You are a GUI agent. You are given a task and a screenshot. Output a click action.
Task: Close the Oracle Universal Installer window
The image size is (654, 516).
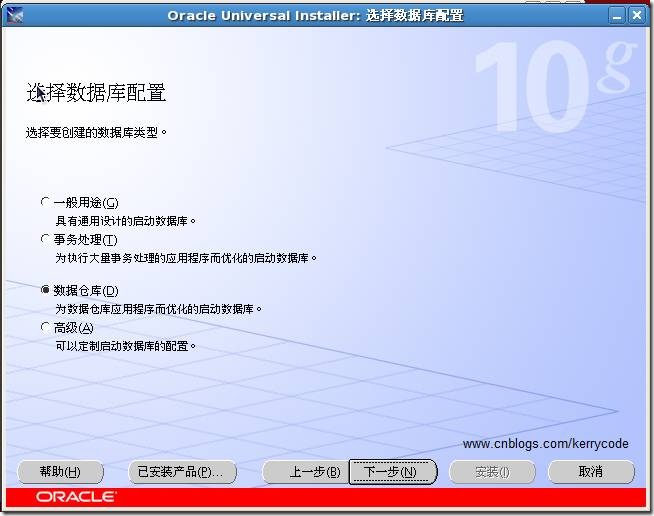coord(637,16)
